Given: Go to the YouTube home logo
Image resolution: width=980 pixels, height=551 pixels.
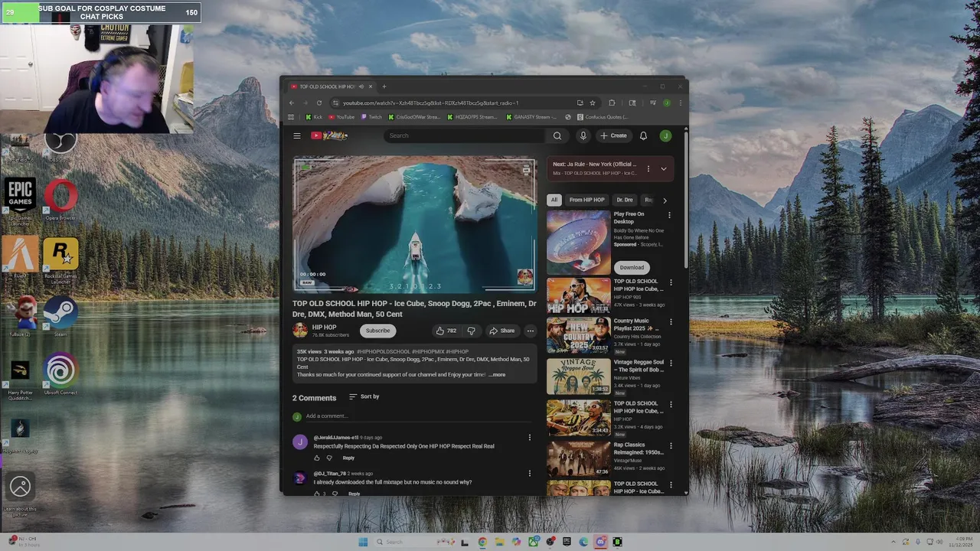Looking at the screenshot, I should click(329, 135).
